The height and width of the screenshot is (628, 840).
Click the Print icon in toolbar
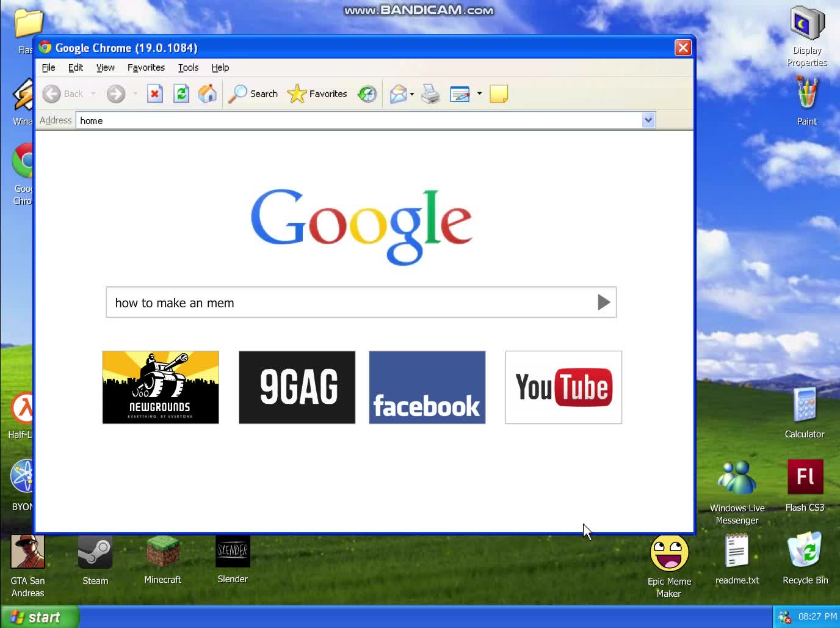[x=430, y=94]
